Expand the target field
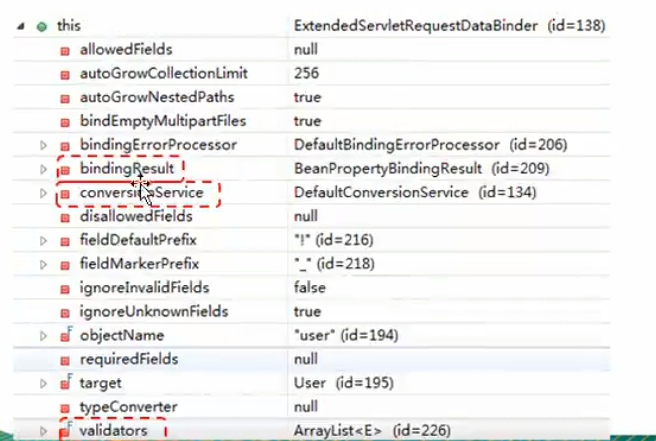The height and width of the screenshot is (441, 656). (x=43, y=384)
